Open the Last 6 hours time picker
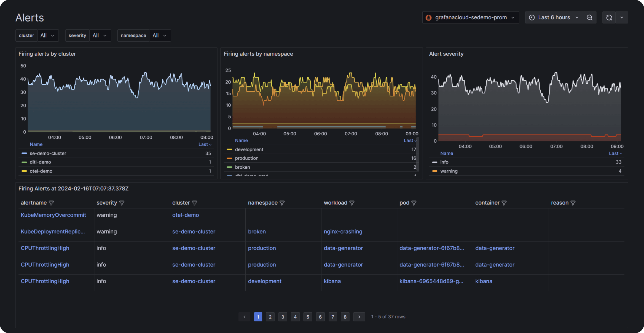 tap(554, 17)
